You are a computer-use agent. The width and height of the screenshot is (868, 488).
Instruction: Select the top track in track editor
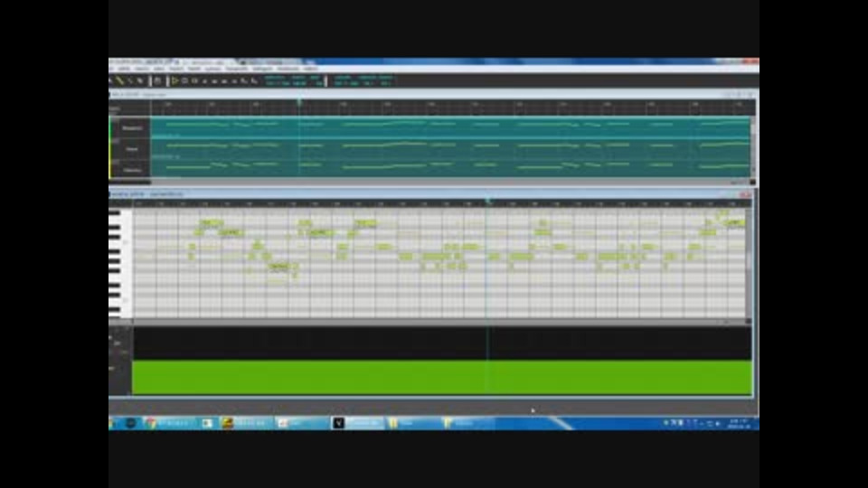(132, 127)
